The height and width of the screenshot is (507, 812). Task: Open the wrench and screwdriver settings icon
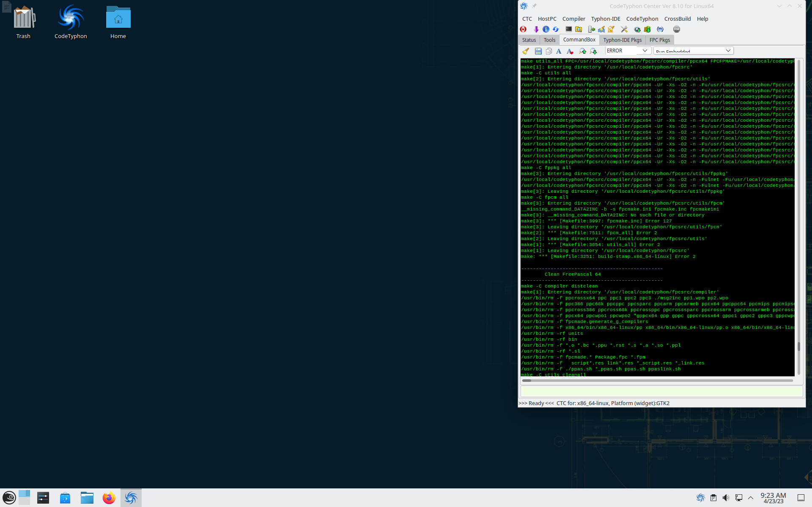click(x=624, y=29)
